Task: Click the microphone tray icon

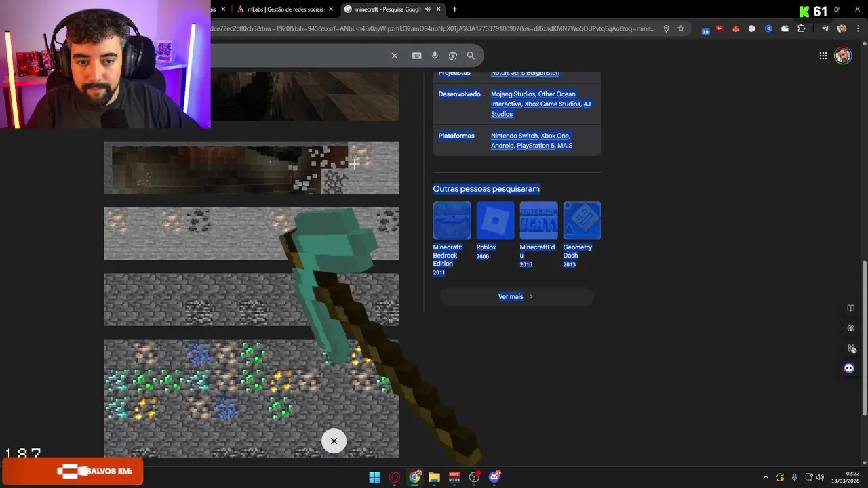Action: coord(795,477)
